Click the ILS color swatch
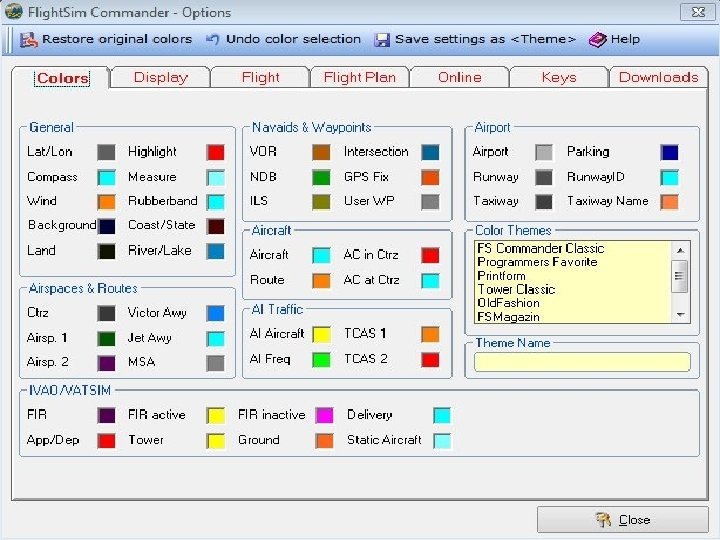This screenshot has width=720, height=540. (321, 202)
